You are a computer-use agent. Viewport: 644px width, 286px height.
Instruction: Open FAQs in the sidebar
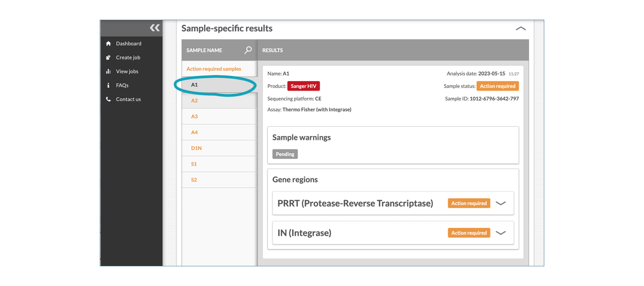pyautogui.click(x=122, y=85)
